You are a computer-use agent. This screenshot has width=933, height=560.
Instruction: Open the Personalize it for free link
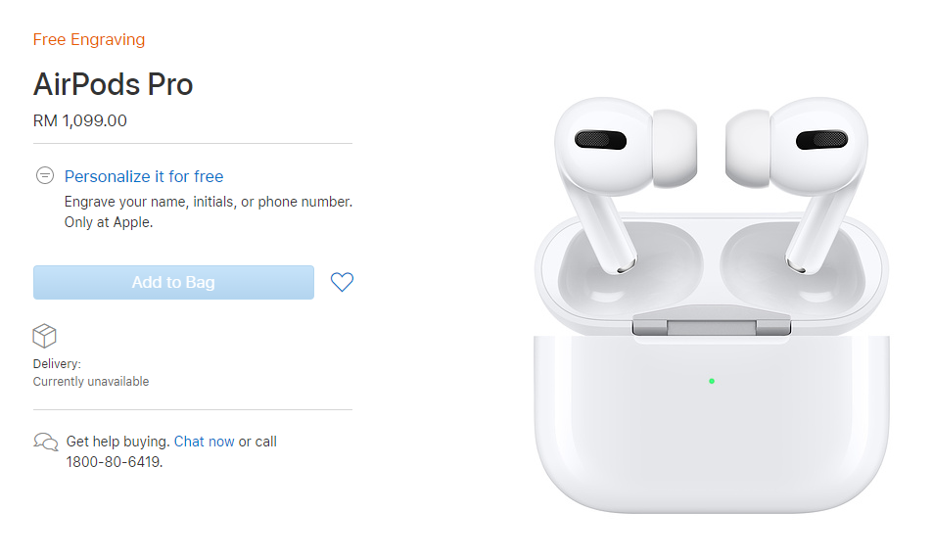144,177
